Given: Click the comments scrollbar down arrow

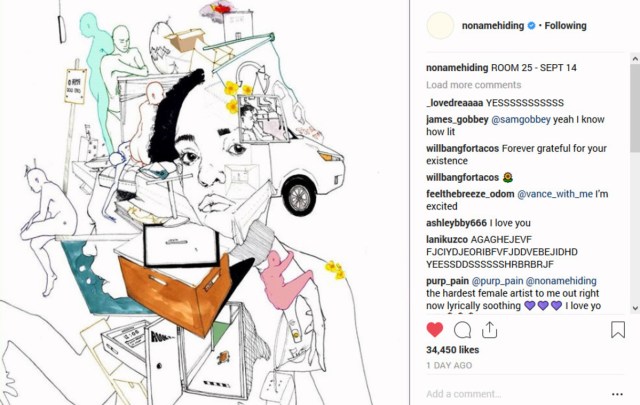Looking at the screenshot, I should coord(635,308).
